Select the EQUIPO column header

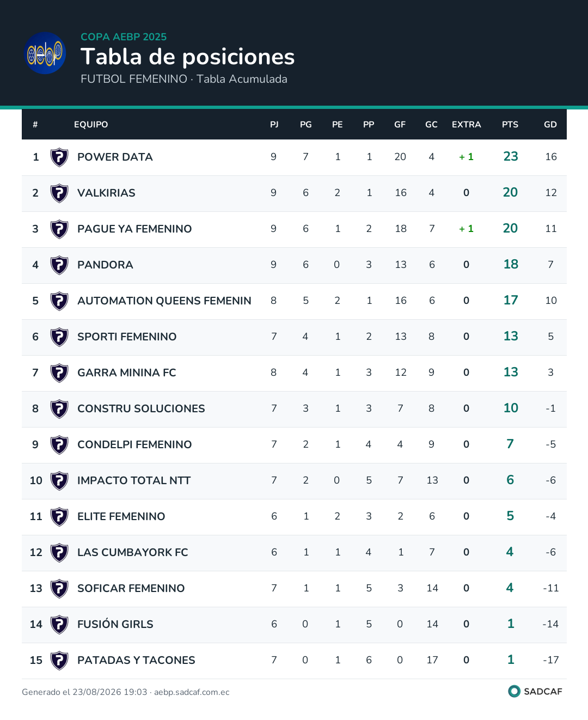(x=91, y=125)
